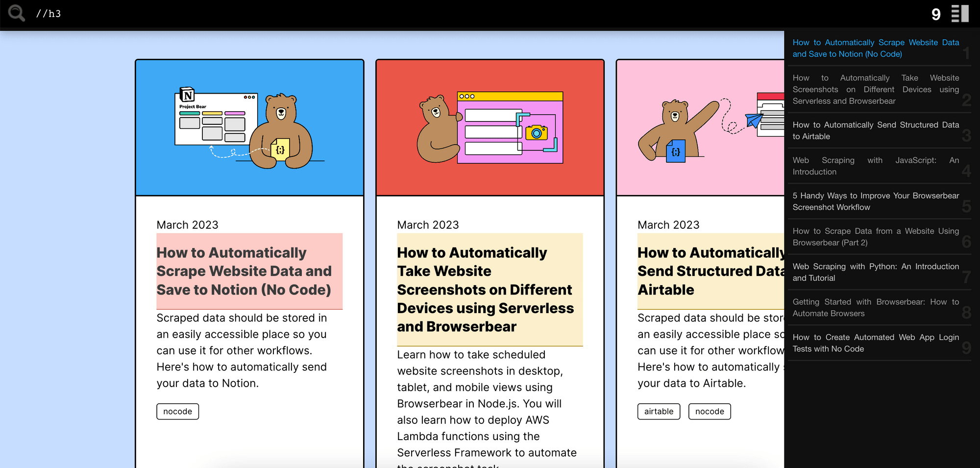Click the description ending 'your data to Airtable.'
The image size is (980, 468).
[x=711, y=350]
